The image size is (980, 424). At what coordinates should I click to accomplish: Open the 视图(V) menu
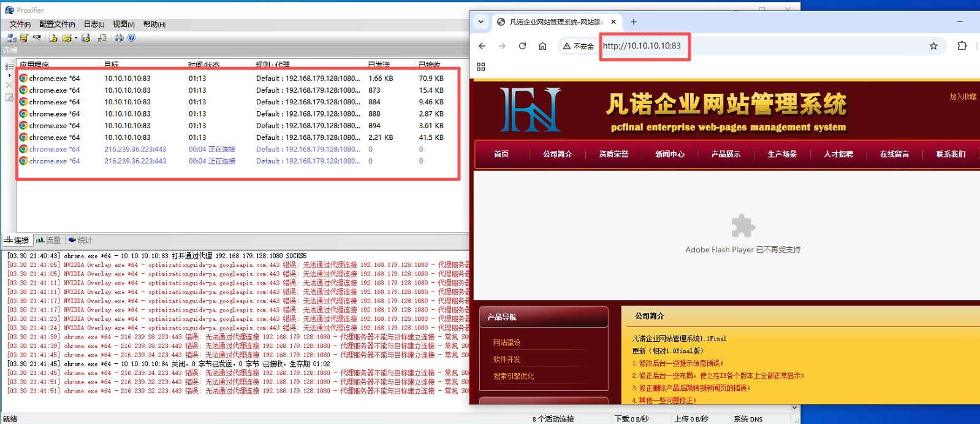click(123, 25)
